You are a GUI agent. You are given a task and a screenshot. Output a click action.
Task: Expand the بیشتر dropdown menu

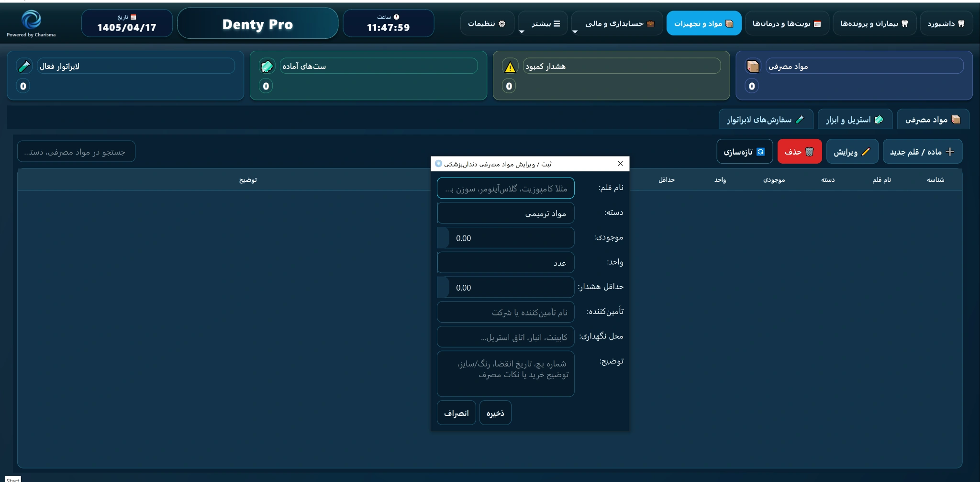(543, 23)
